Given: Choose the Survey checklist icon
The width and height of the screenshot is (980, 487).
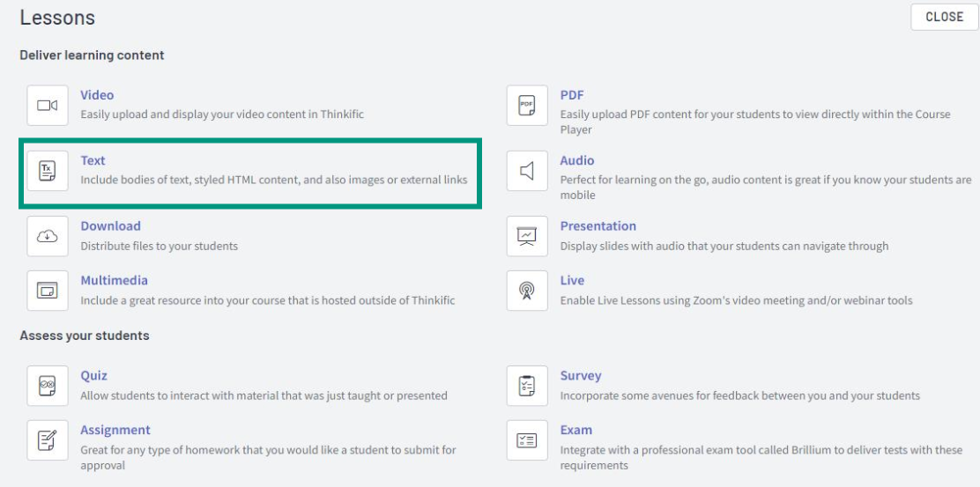Looking at the screenshot, I should pos(527,386).
